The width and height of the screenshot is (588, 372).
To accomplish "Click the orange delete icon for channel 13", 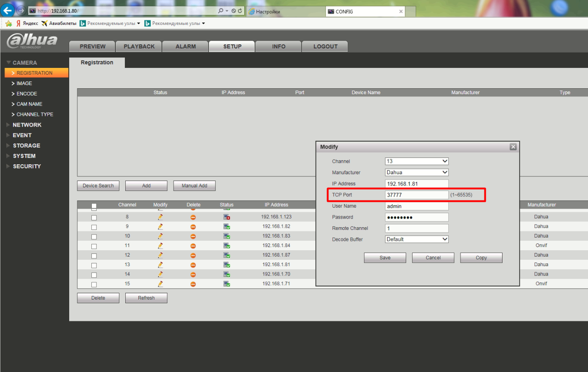I will pos(193,265).
